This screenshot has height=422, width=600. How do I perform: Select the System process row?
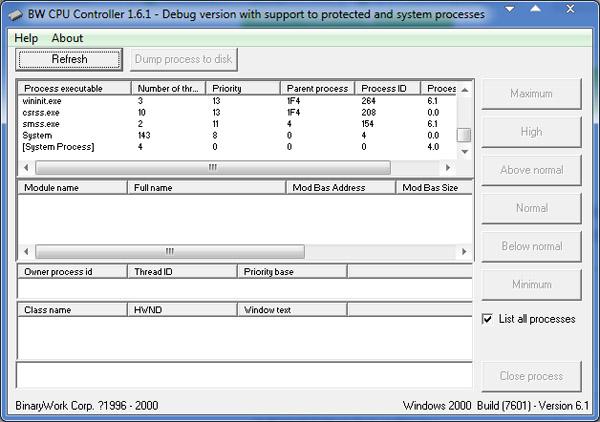click(x=36, y=136)
